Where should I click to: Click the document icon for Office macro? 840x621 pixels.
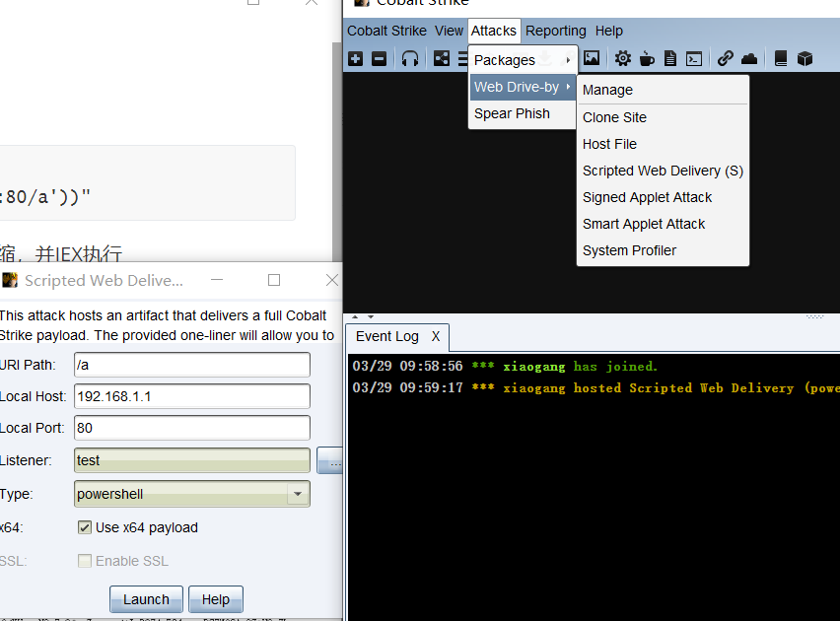pyautogui.click(x=670, y=58)
